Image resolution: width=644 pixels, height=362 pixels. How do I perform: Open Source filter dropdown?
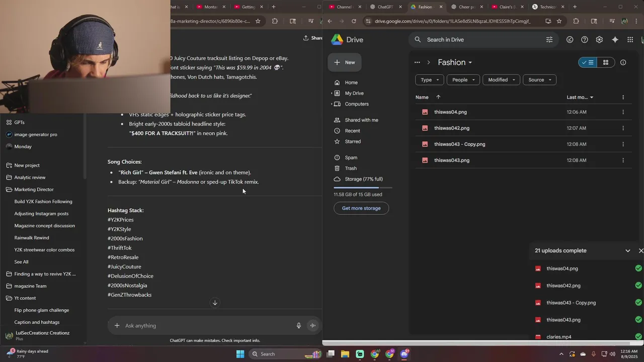point(540,80)
